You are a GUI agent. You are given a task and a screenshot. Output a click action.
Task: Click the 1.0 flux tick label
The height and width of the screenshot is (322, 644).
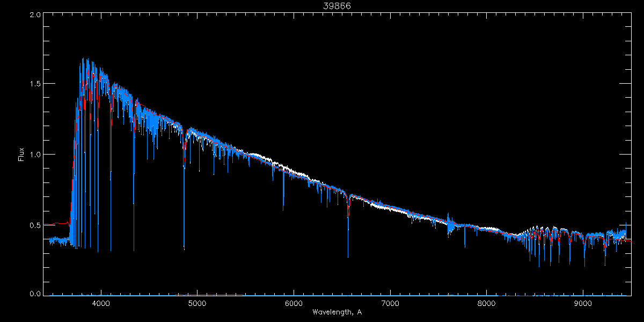point(35,155)
